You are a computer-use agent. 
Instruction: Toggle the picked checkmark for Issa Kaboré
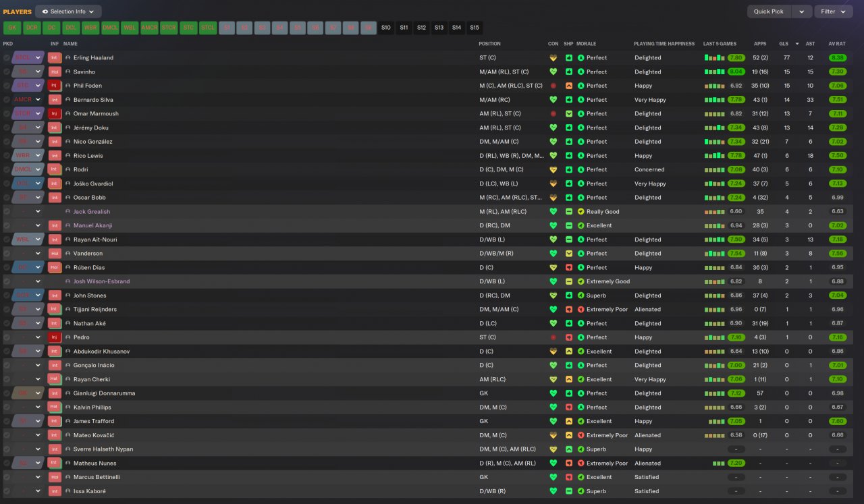click(7, 491)
